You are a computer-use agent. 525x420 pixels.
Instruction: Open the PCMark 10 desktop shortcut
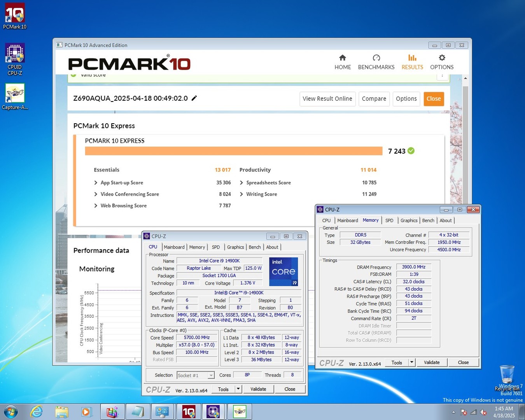(x=15, y=16)
